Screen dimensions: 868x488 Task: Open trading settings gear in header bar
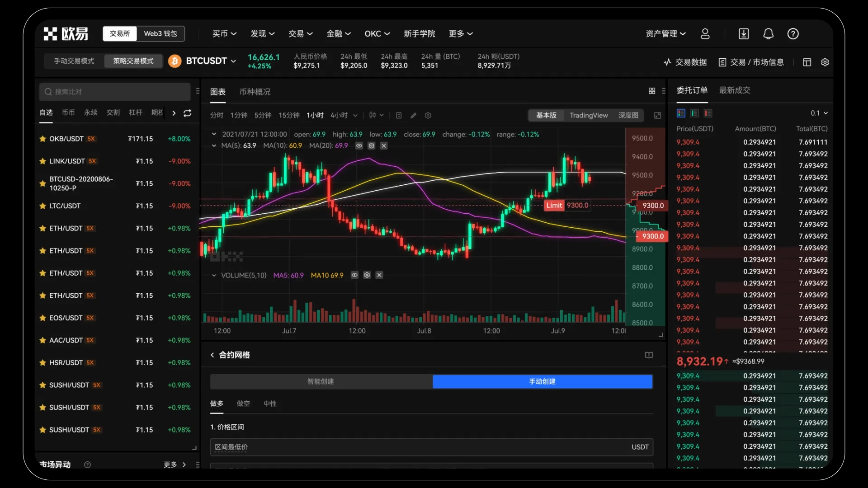click(x=825, y=62)
